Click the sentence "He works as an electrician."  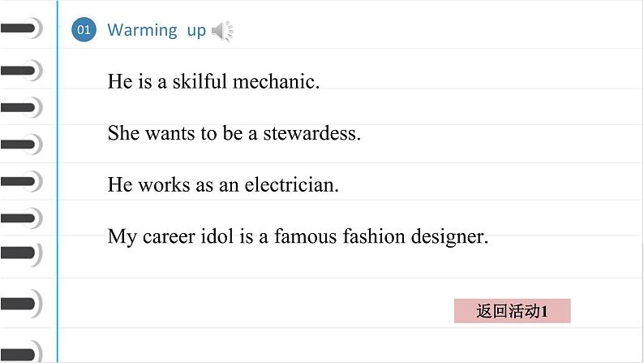click(x=223, y=184)
